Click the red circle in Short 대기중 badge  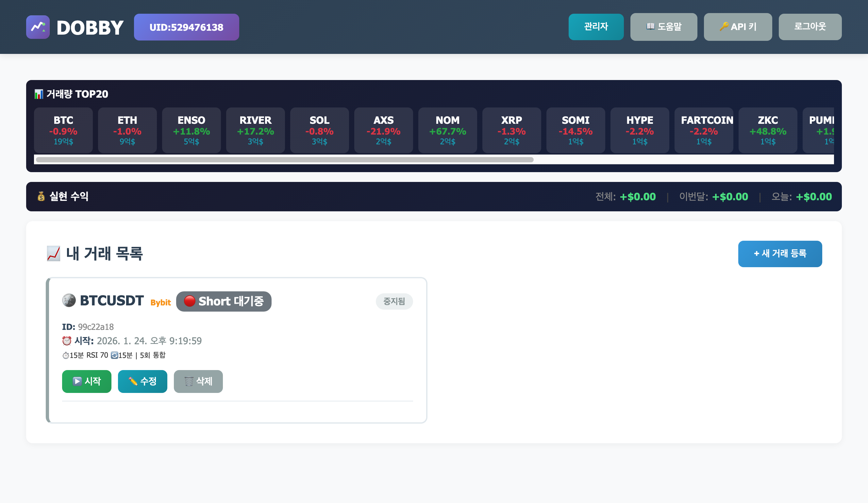coord(190,301)
